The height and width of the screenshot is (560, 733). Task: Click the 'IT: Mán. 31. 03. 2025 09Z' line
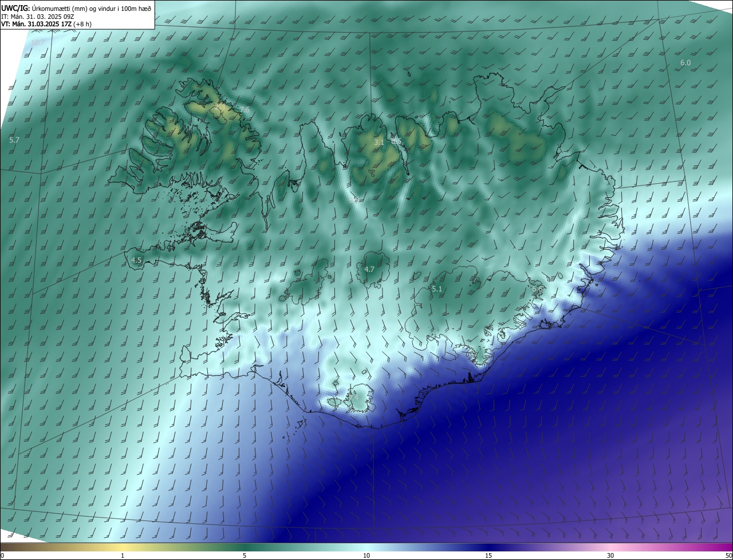click(39, 16)
